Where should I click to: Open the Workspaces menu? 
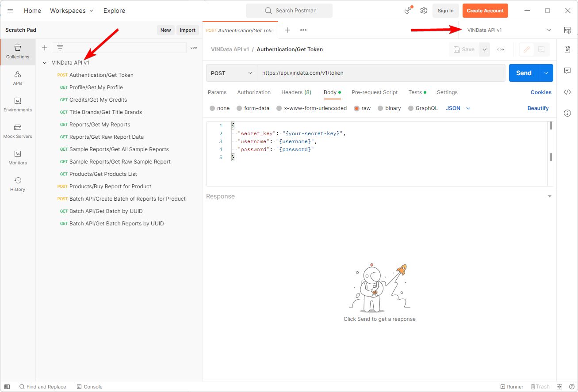pos(72,11)
